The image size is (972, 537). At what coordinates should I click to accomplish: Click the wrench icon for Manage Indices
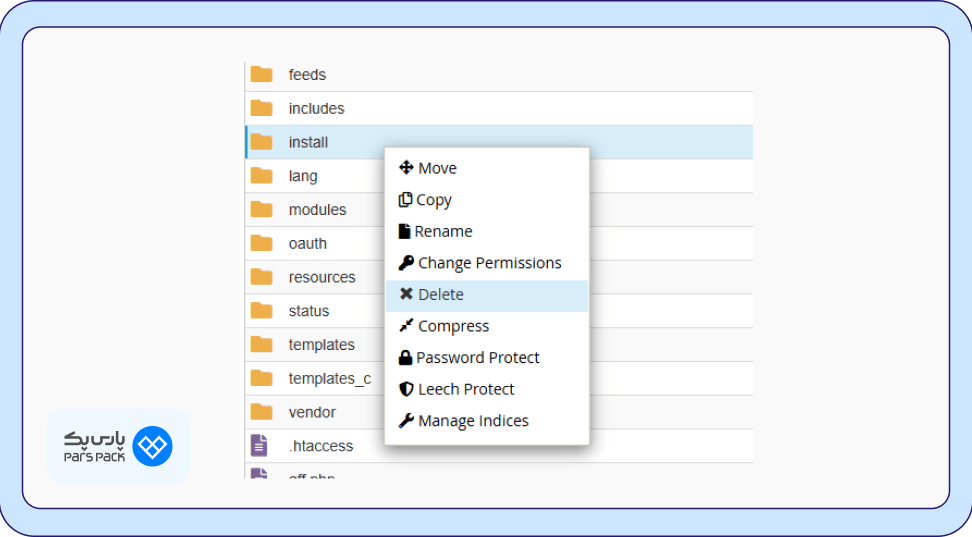pos(406,421)
